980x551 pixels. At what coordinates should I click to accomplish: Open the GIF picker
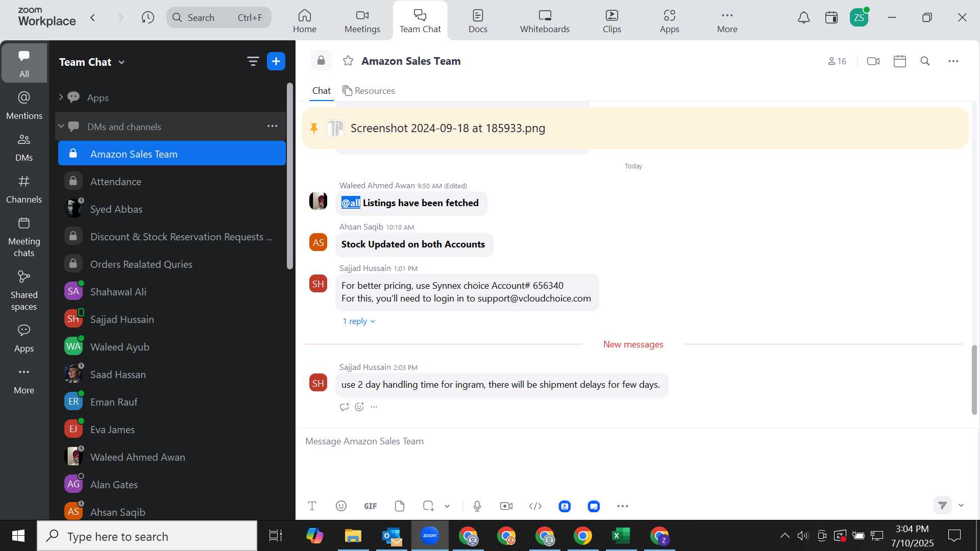pyautogui.click(x=371, y=506)
